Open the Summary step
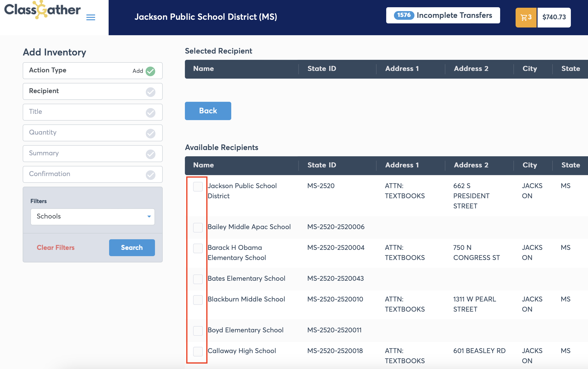 92,153
